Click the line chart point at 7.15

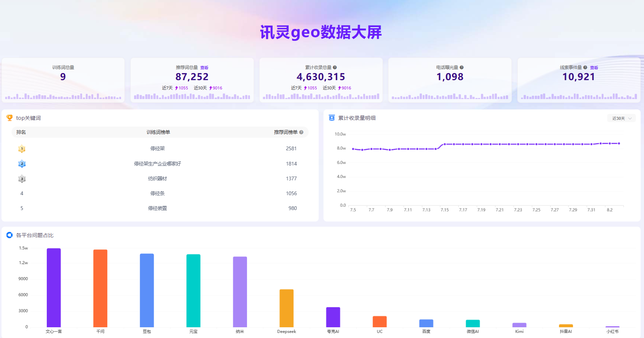[445, 144]
